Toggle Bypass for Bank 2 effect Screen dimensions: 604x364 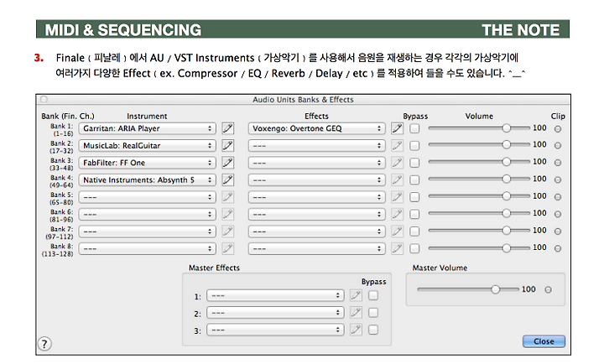(414, 146)
